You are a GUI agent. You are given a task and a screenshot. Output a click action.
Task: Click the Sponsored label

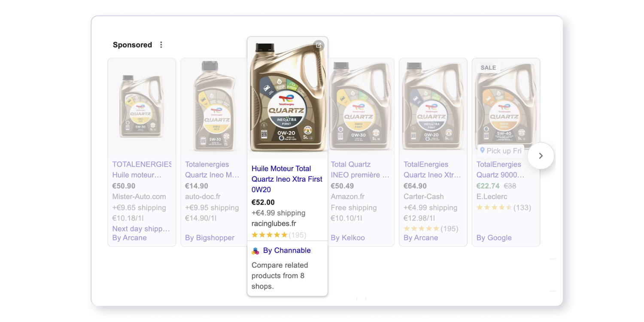tap(132, 45)
